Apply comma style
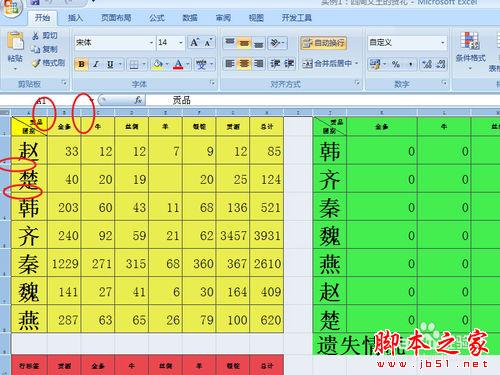500x375 pixels. click(x=410, y=64)
